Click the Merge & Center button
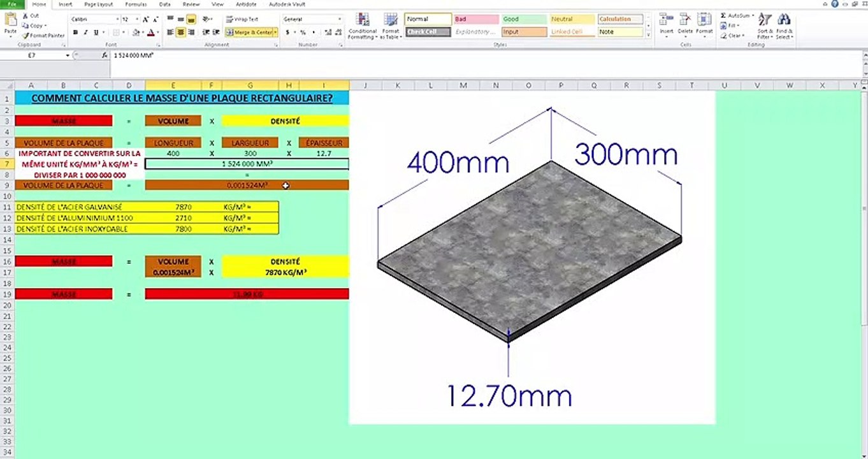This screenshot has width=868, height=459. click(x=249, y=32)
